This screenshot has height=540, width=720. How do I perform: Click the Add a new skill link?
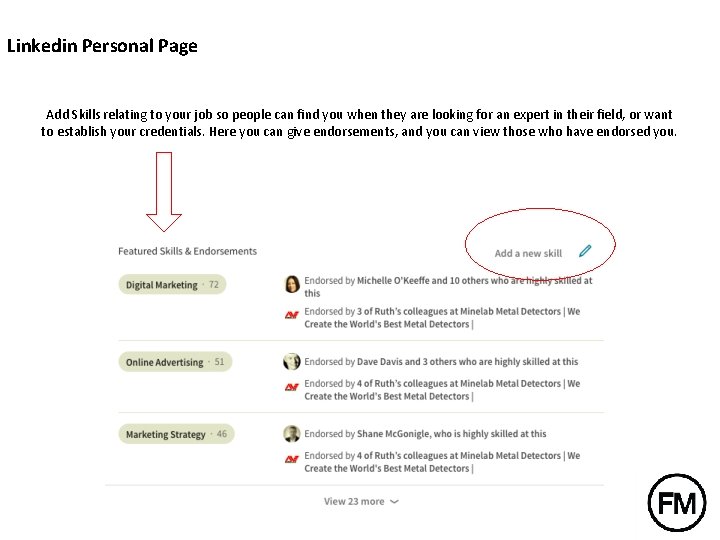coord(528,253)
